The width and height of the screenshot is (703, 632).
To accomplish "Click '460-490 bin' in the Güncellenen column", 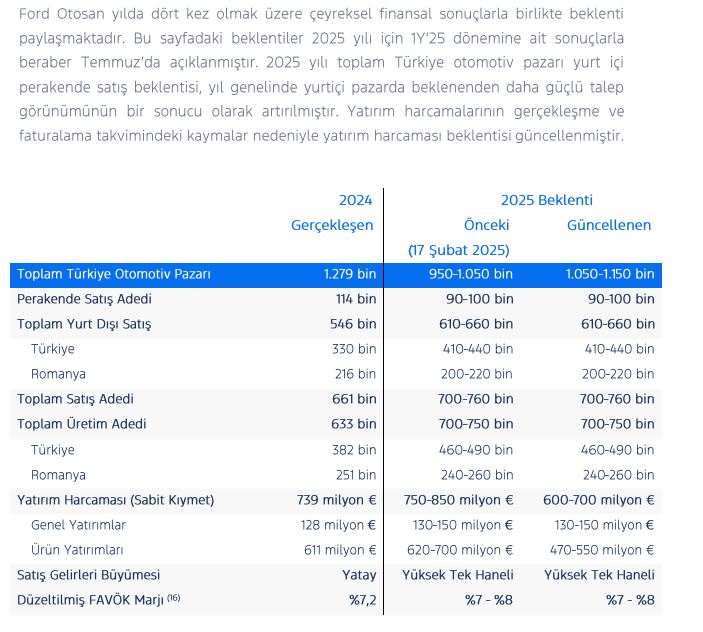I will (x=617, y=450).
